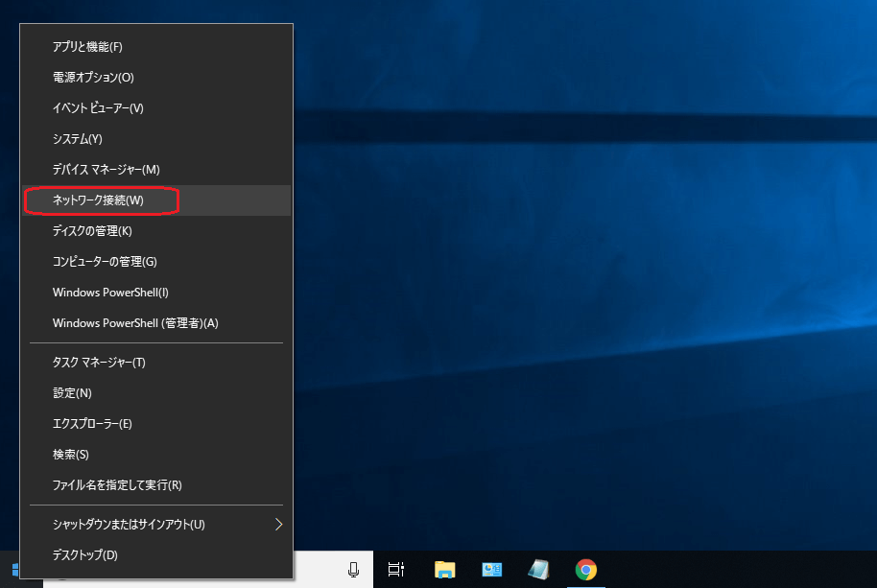Show the desktop via デスクトップ entry
Image resolution: width=877 pixels, height=588 pixels.
[x=83, y=554]
